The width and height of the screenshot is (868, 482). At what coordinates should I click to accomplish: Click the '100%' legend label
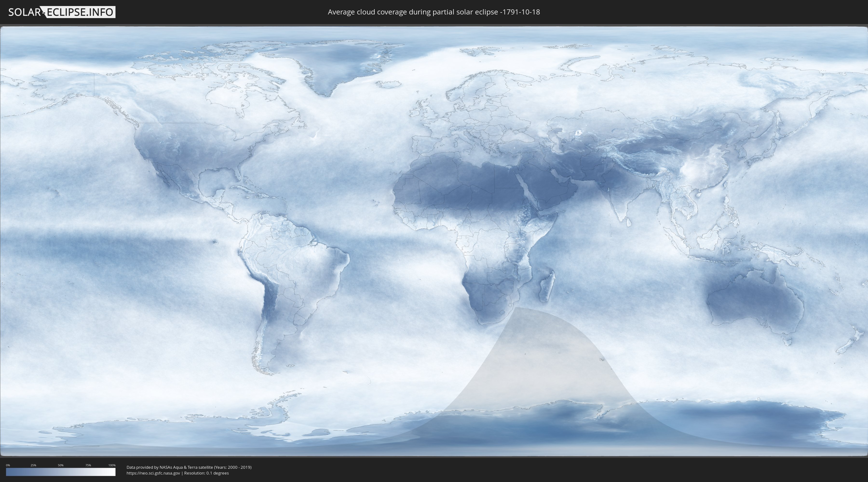click(112, 465)
